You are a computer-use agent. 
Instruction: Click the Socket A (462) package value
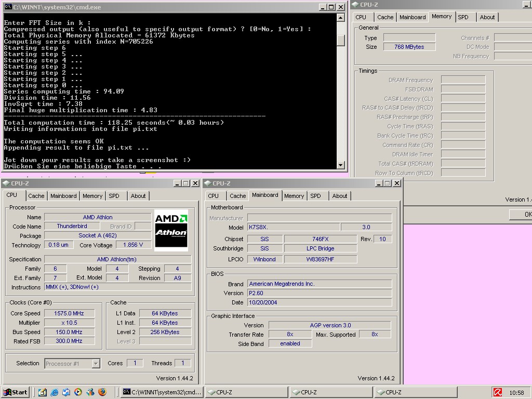click(x=98, y=235)
